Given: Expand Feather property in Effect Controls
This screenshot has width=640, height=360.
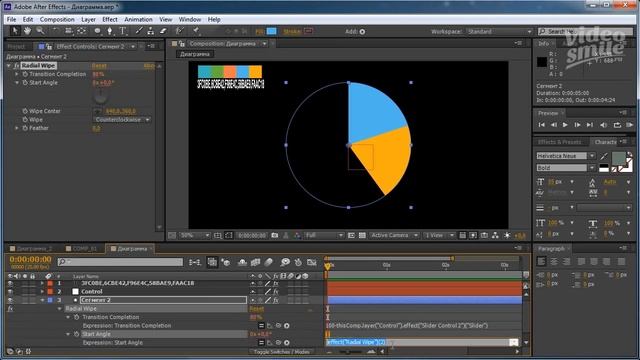Looking at the screenshot, I should click(x=17, y=128).
